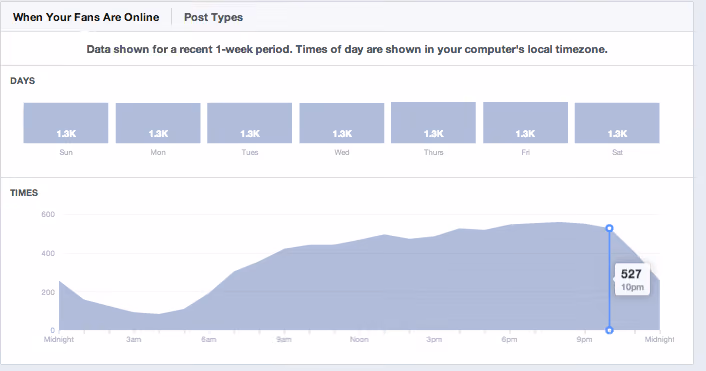The height and width of the screenshot is (371, 706).
Task: Click the top 10pm marker circle
Action: pyautogui.click(x=609, y=228)
